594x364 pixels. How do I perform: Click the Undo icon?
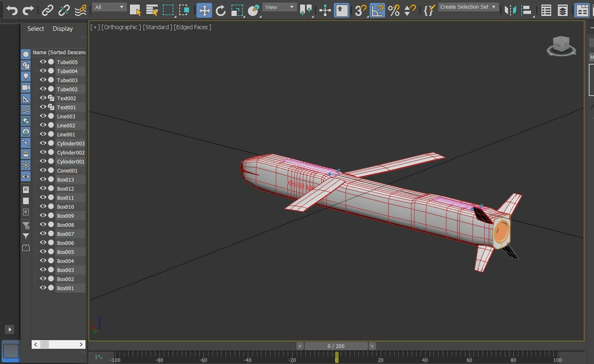(x=12, y=10)
